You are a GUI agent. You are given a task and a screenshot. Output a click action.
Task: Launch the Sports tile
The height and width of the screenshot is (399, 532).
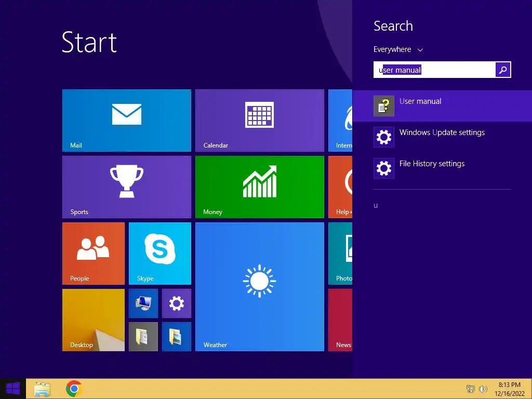click(127, 187)
